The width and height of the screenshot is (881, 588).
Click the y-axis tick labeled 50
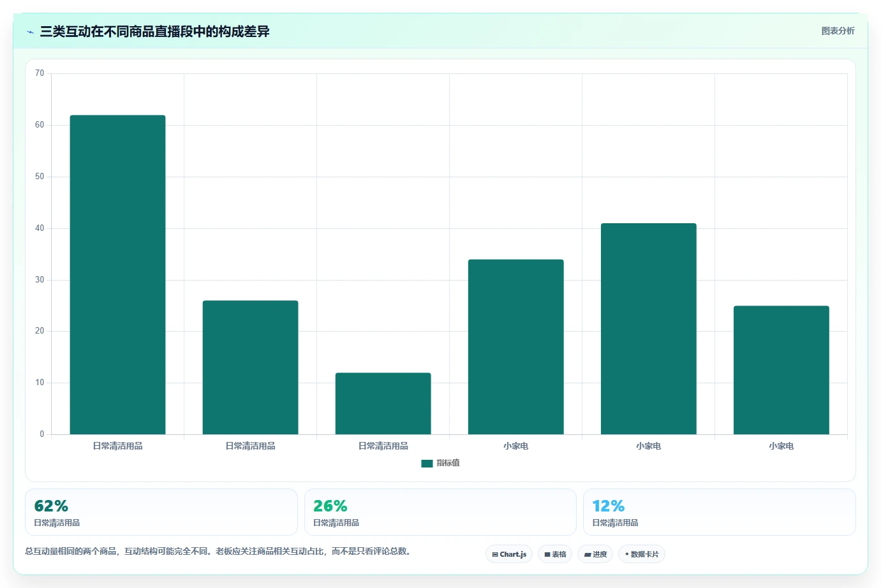(x=40, y=177)
